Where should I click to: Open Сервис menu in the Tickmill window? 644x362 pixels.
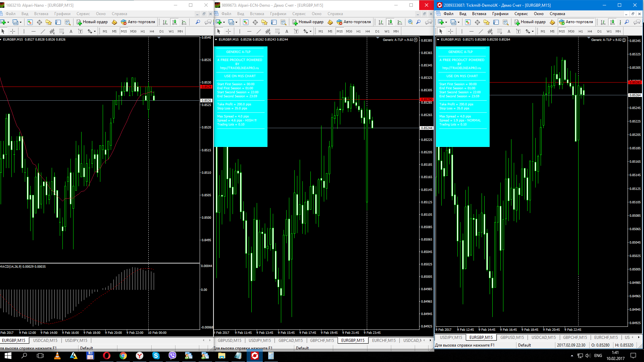point(521,14)
